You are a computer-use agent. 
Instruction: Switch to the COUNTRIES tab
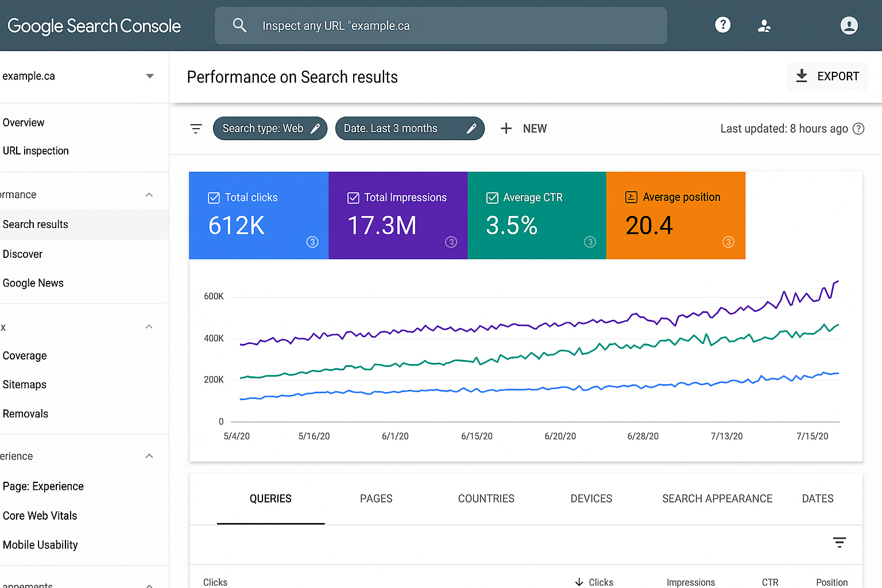[x=486, y=498]
